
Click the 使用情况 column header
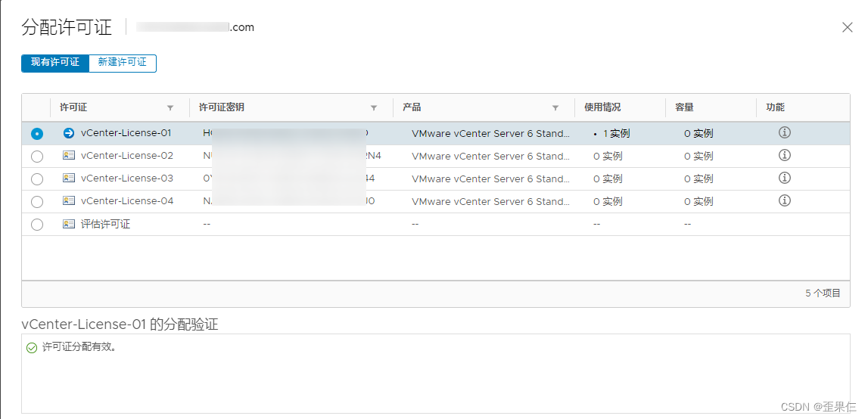603,107
